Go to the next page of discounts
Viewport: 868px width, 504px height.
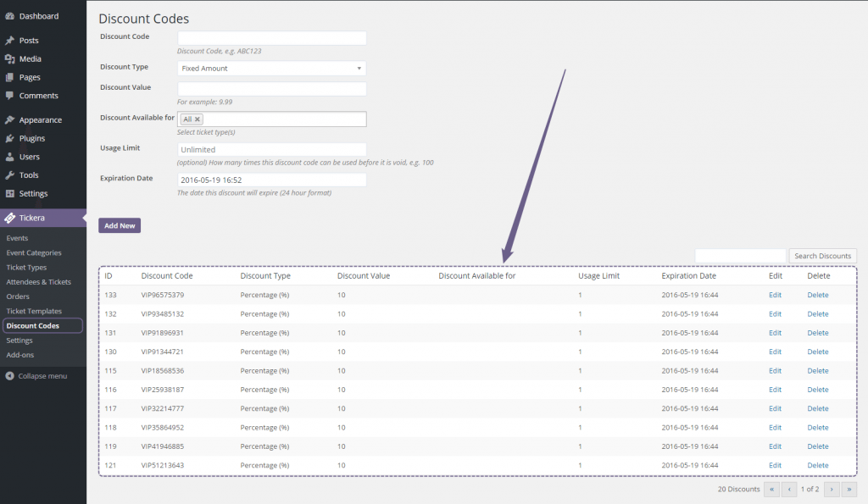(x=832, y=489)
